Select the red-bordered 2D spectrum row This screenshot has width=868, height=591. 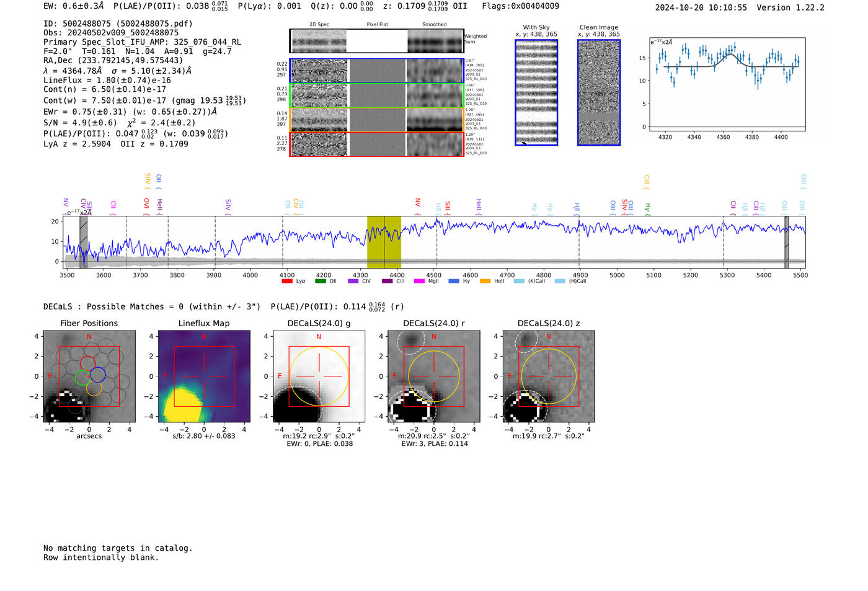pos(376,144)
